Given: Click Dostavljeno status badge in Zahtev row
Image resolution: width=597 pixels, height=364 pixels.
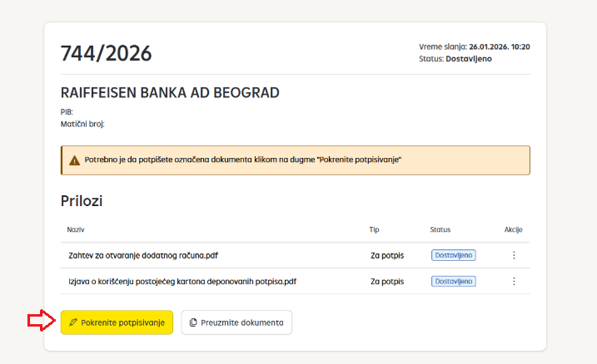Looking at the screenshot, I should [x=453, y=255].
